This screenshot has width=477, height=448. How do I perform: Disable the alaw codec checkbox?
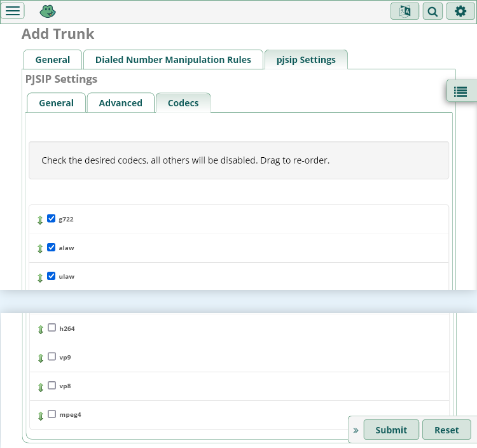(52, 247)
